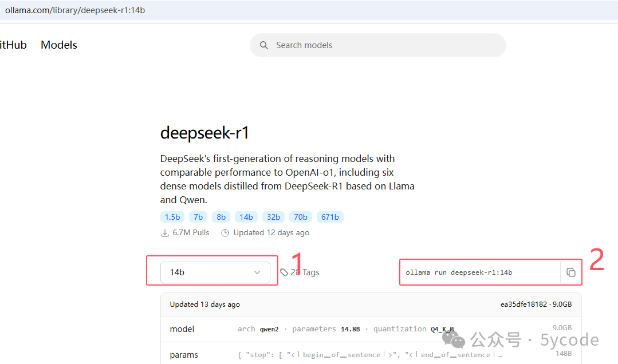Viewport: 618px width, 364px height.
Task: Click the search magnifier icon
Action: (263, 45)
